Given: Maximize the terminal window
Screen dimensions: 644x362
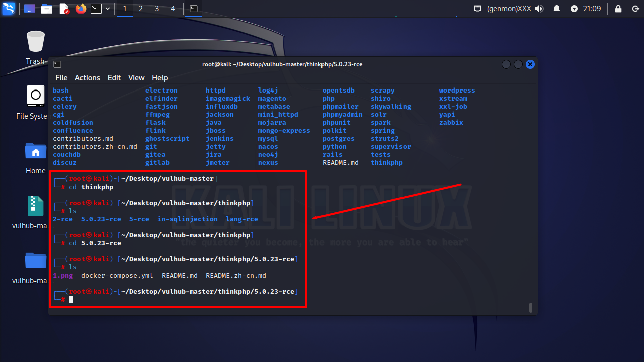Looking at the screenshot, I should pos(518,64).
